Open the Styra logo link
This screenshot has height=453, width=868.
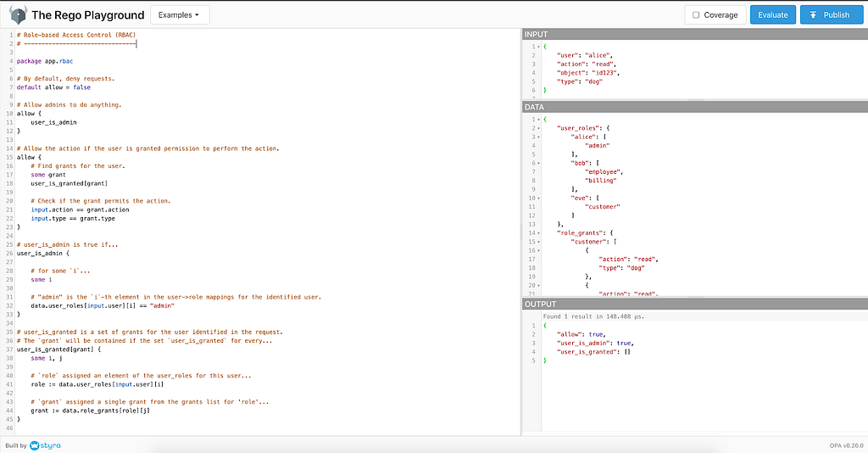click(46, 445)
